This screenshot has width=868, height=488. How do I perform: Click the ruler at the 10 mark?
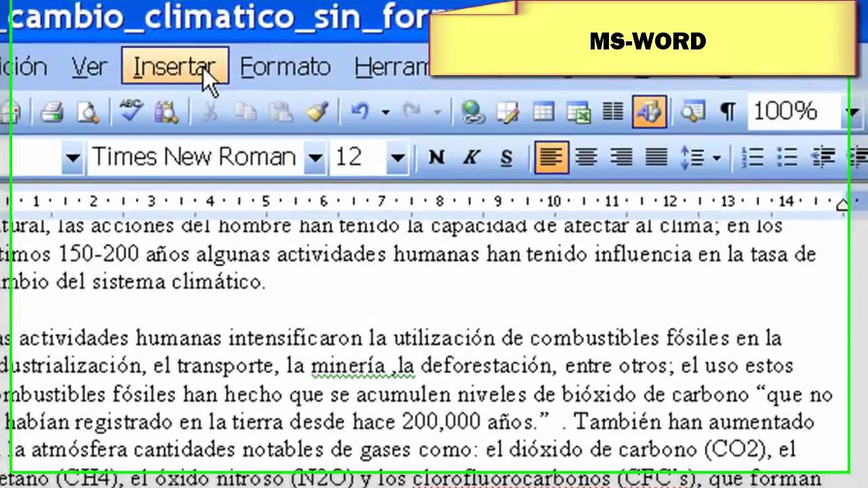pos(554,201)
